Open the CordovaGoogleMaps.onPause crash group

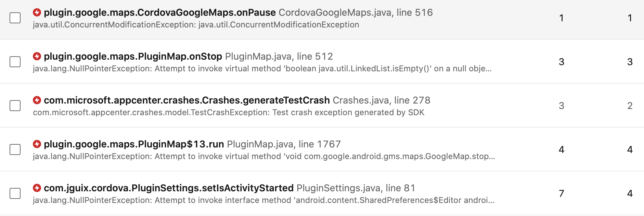click(x=159, y=12)
